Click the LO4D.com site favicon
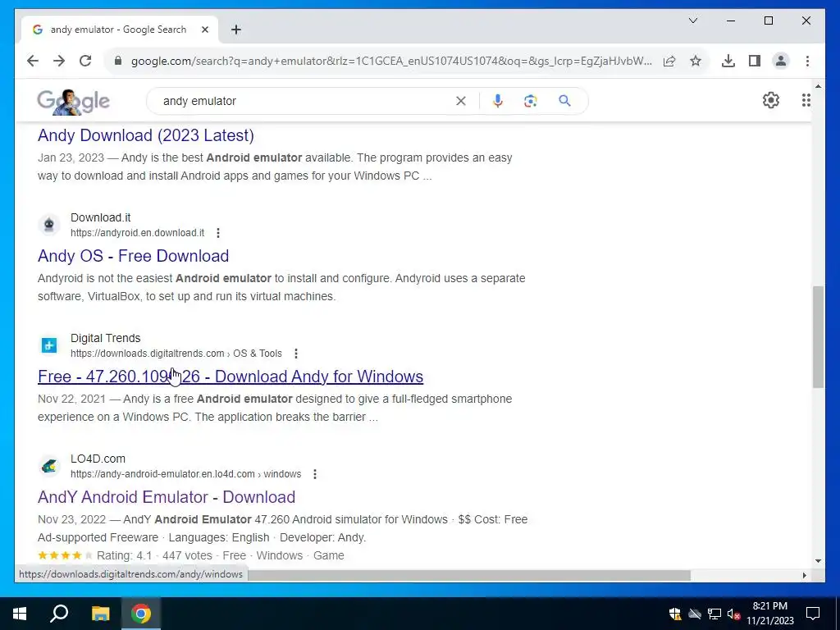The width and height of the screenshot is (840, 630). 48,466
